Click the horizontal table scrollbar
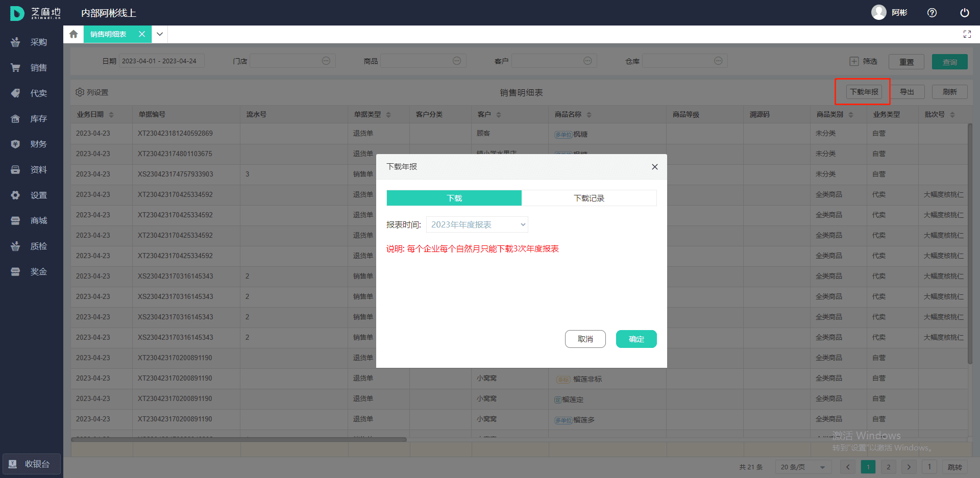The image size is (980, 478). click(239, 439)
